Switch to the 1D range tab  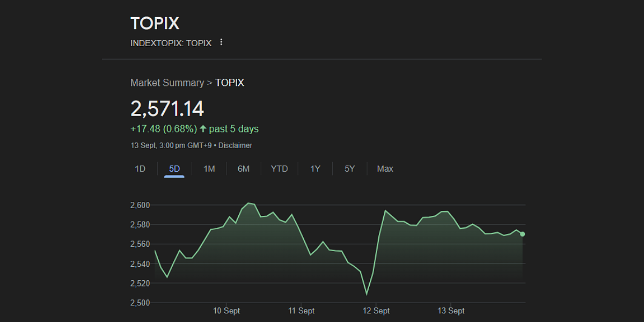(140, 169)
